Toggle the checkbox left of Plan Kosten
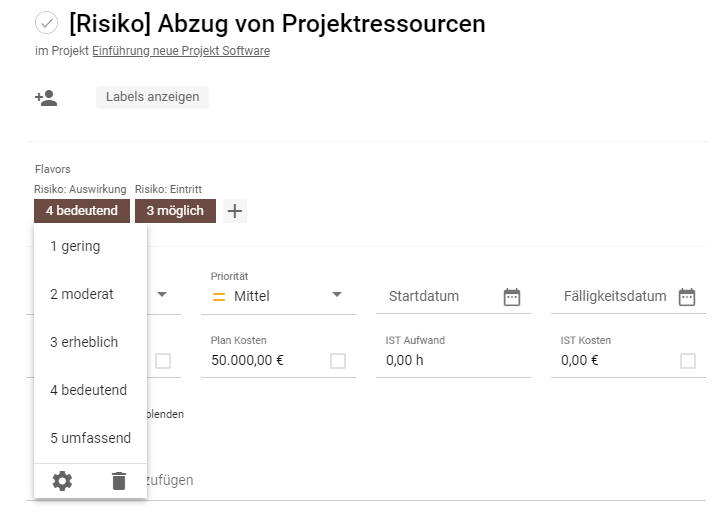The width and height of the screenshot is (725, 518). 163,361
